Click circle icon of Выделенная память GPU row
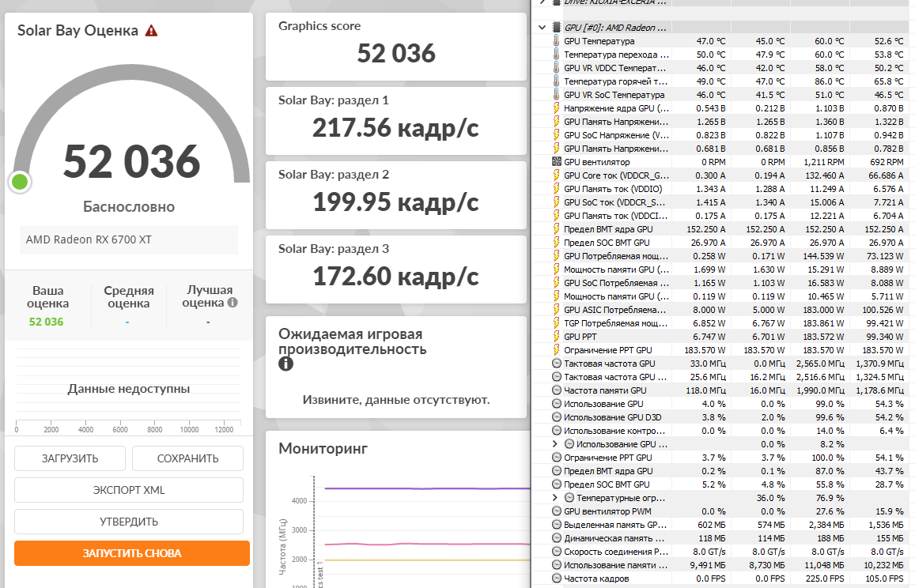Screen dimensions: 915x588 click(556, 525)
